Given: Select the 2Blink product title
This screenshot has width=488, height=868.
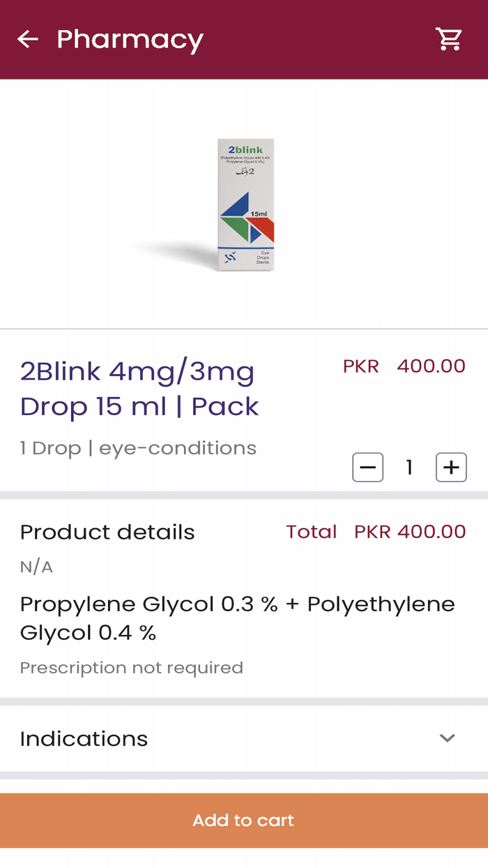Looking at the screenshot, I should [x=139, y=389].
